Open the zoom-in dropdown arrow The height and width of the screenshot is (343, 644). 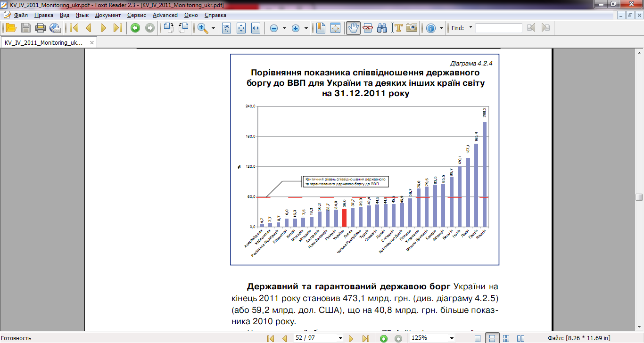coord(306,28)
